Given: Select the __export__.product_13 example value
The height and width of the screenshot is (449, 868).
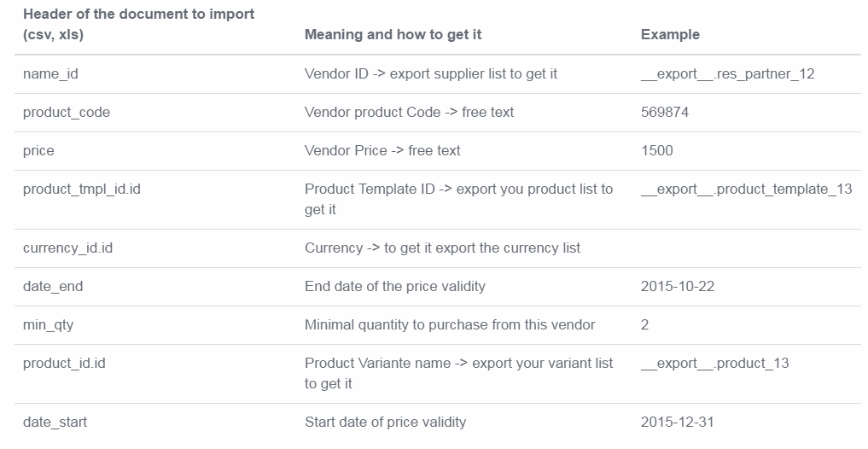Looking at the screenshot, I should pos(714,364).
